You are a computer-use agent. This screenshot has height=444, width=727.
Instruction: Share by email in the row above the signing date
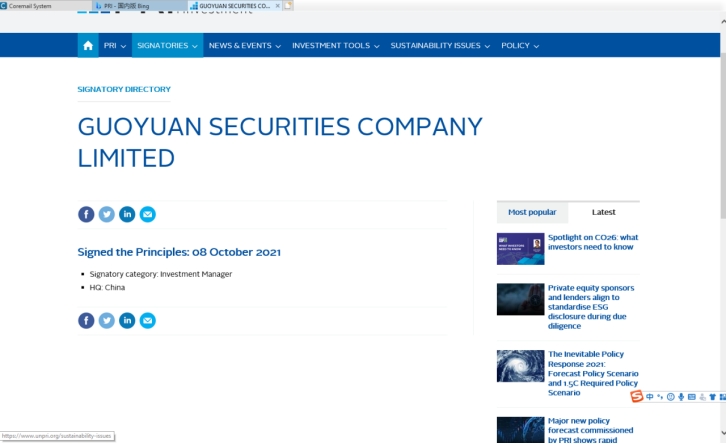(147, 214)
